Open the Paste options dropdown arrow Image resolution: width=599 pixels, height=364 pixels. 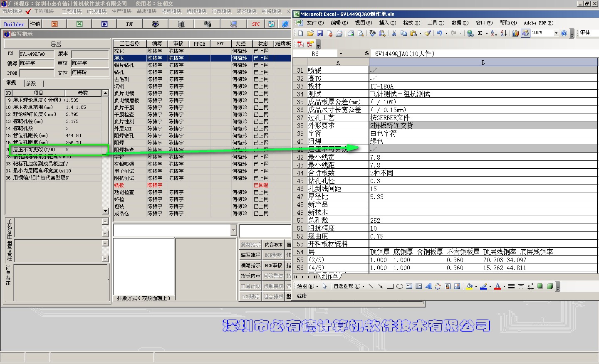click(x=420, y=33)
